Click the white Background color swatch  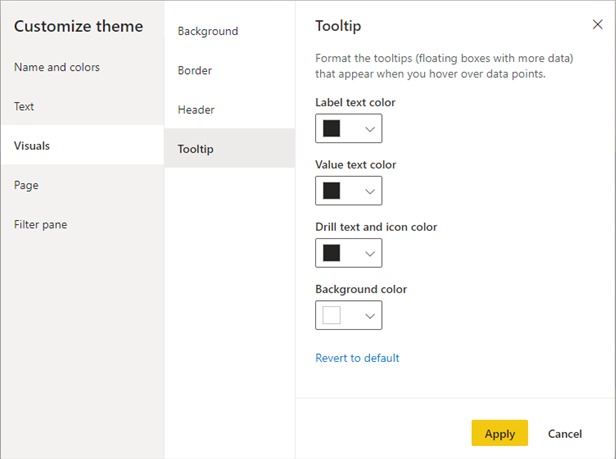pyautogui.click(x=332, y=316)
